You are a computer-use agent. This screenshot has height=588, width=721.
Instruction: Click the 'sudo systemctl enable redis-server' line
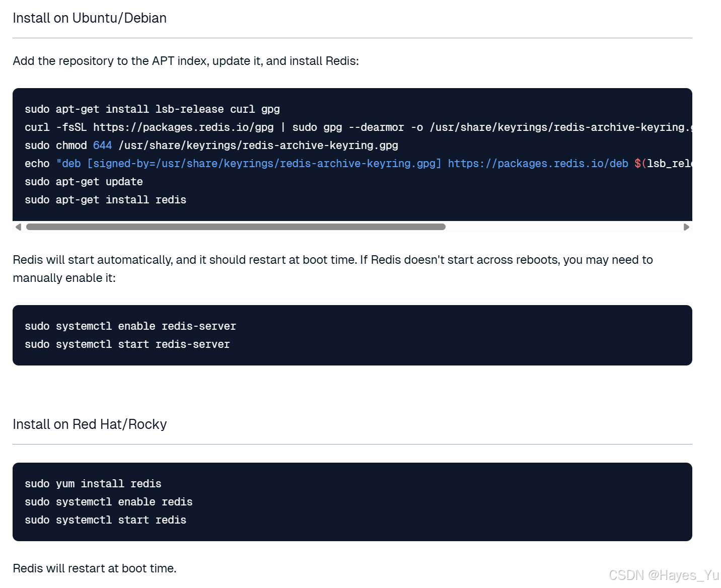click(x=130, y=326)
